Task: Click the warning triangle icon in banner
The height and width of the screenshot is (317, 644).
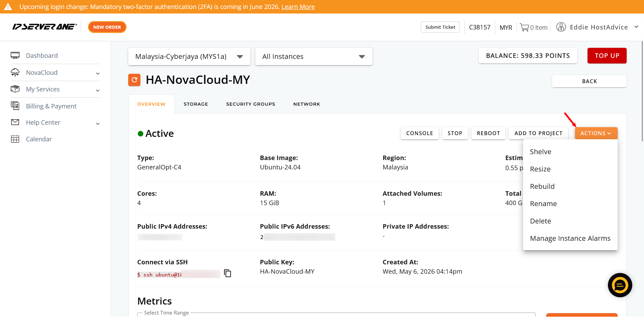Action: click(x=8, y=7)
